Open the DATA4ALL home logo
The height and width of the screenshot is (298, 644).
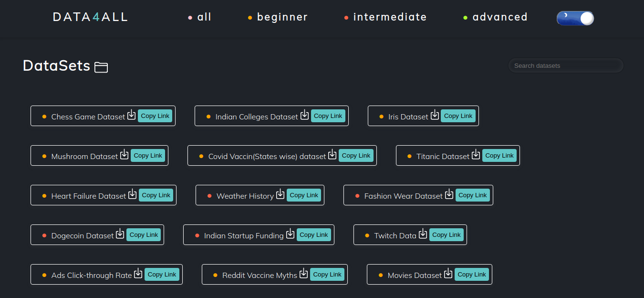pyautogui.click(x=91, y=17)
